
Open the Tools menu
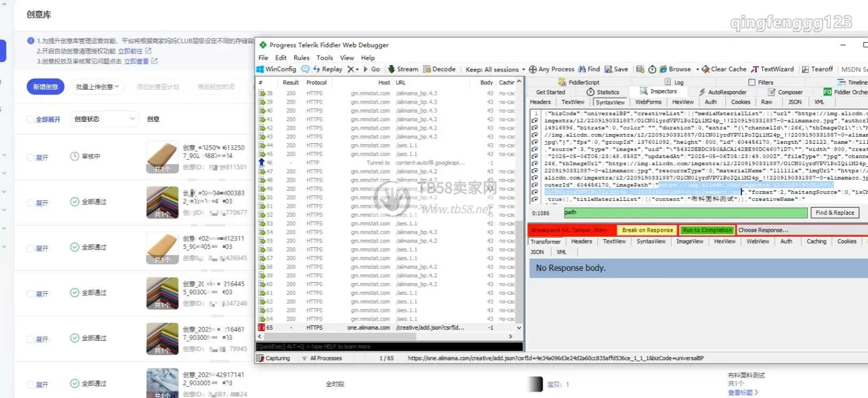pos(324,58)
